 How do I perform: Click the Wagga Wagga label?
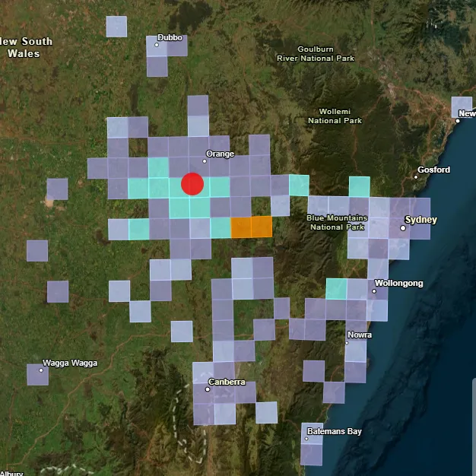pyautogui.click(x=70, y=363)
